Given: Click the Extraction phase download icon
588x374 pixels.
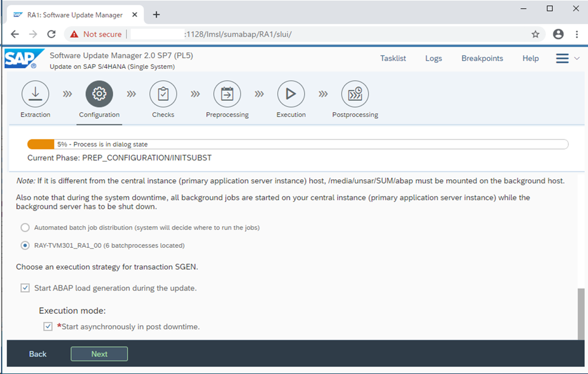Looking at the screenshot, I should 35,94.
